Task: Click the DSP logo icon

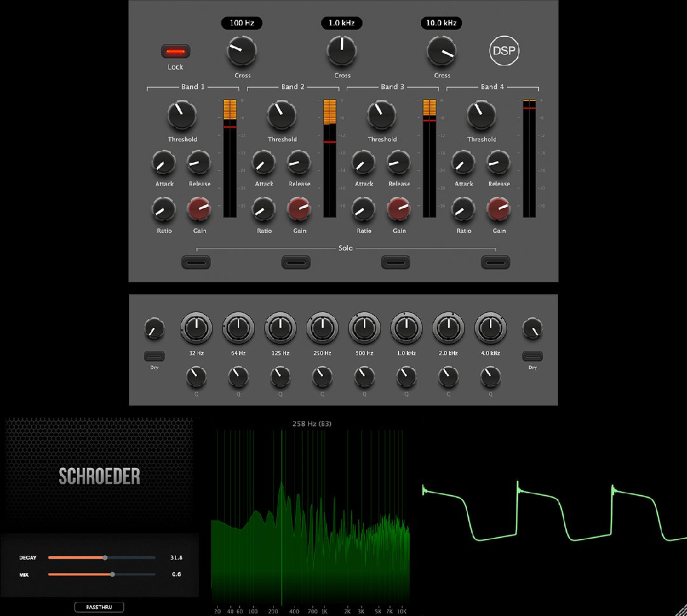Action: pyautogui.click(x=503, y=52)
